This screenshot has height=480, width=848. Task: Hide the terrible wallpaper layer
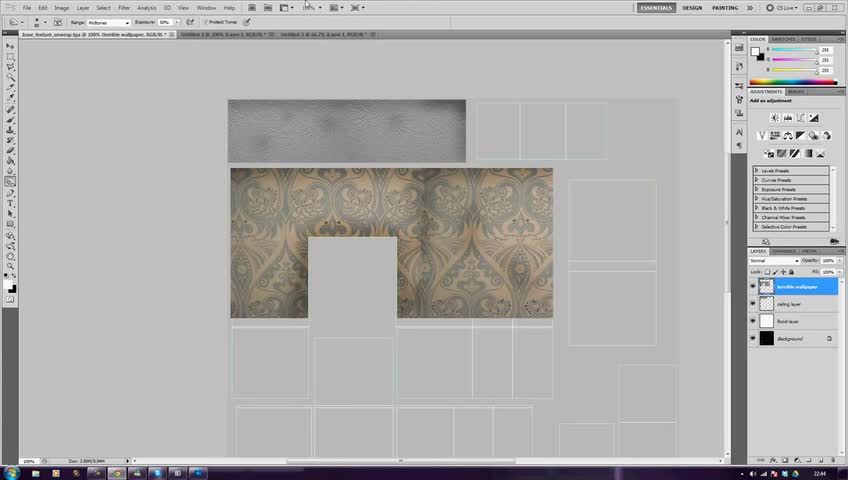[753, 286]
